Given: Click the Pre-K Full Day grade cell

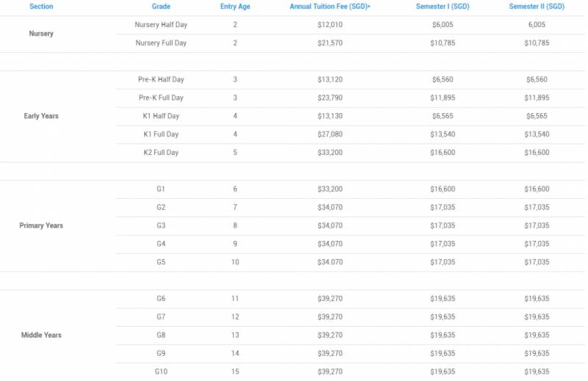Looking at the screenshot, I should click(x=161, y=98).
